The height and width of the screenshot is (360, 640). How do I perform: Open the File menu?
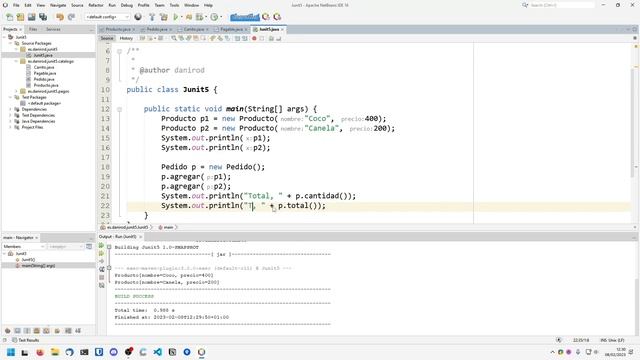tap(16, 5)
